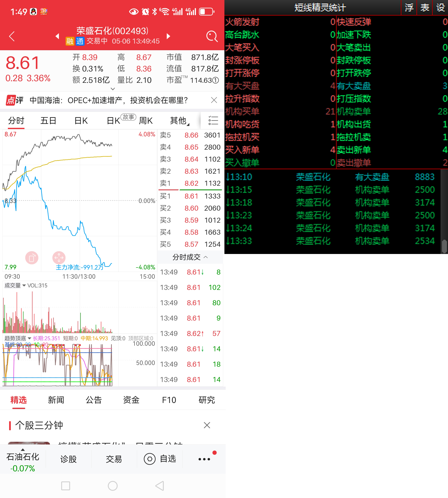This screenshot has width=448, height=498.
Task: Select the 分时 chart tab
Action: [16, 121]
